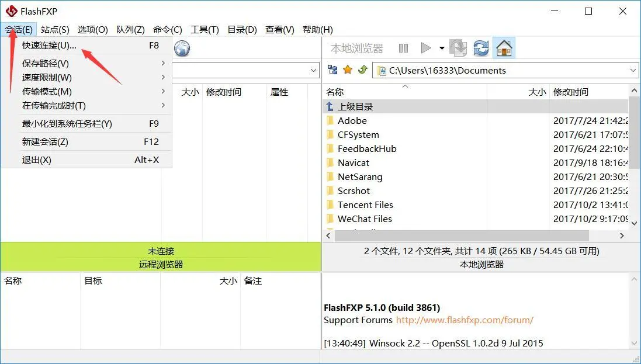The image size is (641, 364).
Task: Click log pane scrollbar down arrow
Action: (634, 343)
